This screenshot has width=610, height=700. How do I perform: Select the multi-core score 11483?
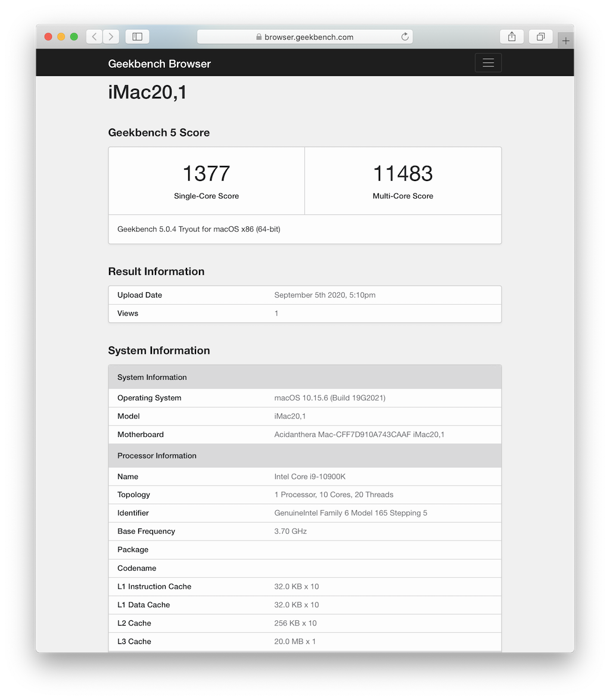403,173
